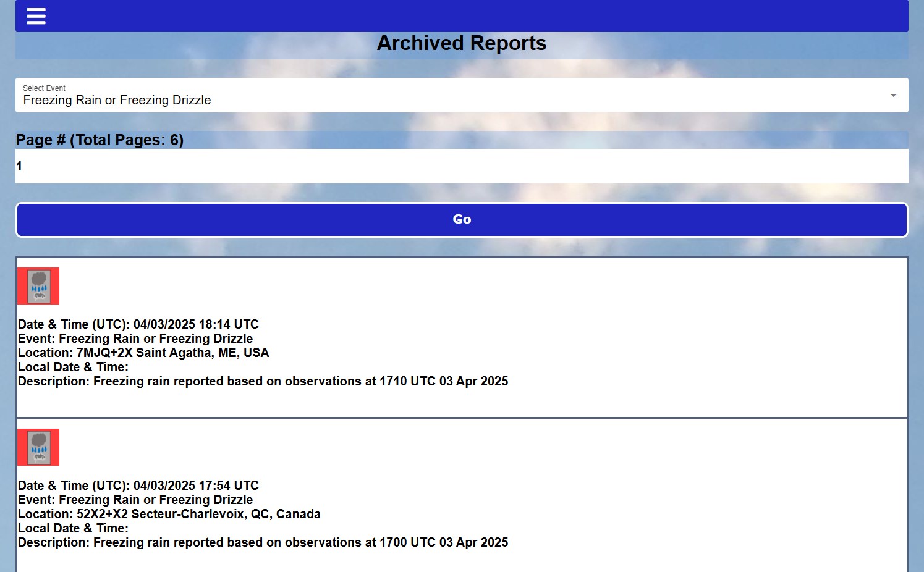This screenshot has height=572, width=924.
Task: Select the Freezing Rain or Freezing Drizzle option
Action: [x=117, y=99]
